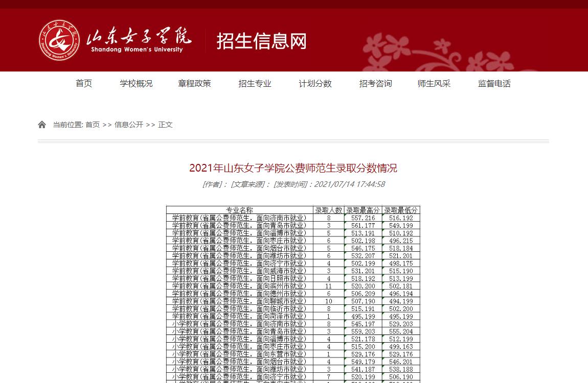Select 监督电话 in the navigation bar

pyautogui.click(x=494, y=84)
